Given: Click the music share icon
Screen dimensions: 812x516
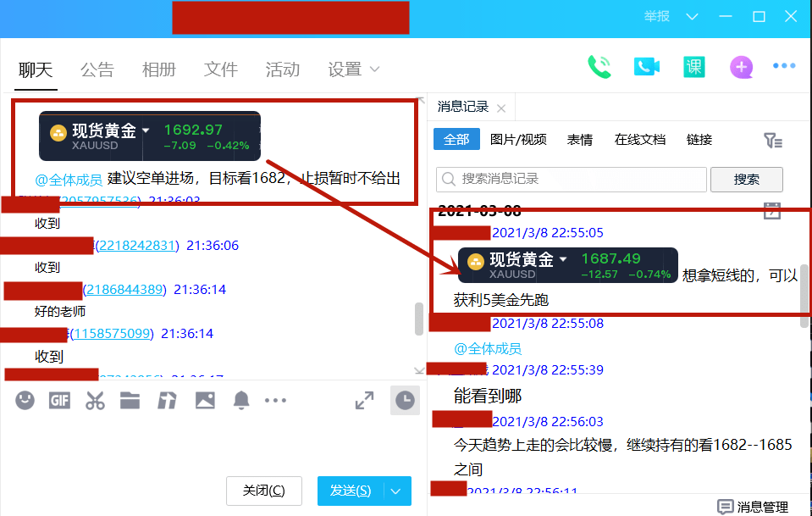Looking at the screenshot, I should click(167, 400).
